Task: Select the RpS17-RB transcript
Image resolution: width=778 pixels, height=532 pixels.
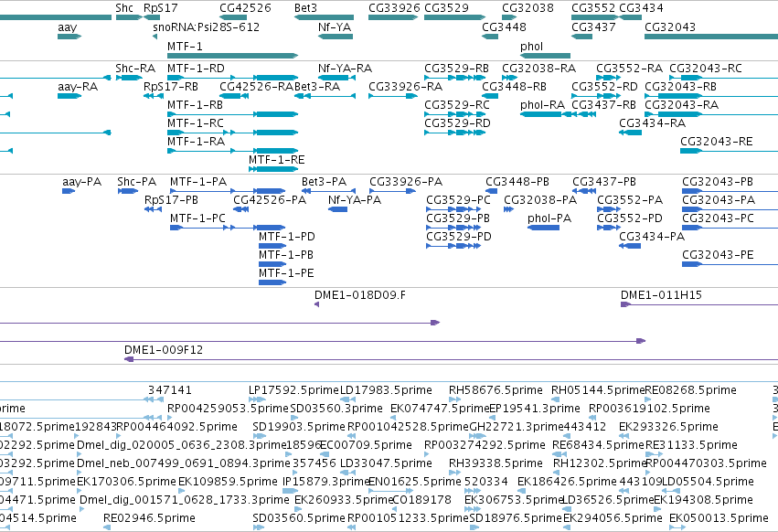Action: point(153,96)
